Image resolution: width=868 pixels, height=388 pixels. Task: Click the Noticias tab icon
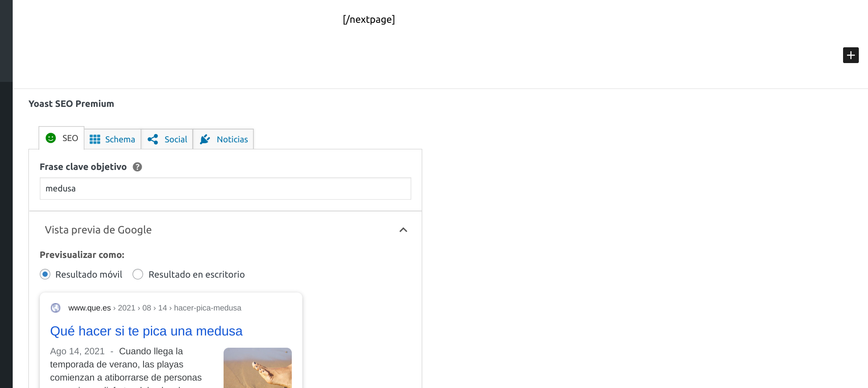coord(205,139)
